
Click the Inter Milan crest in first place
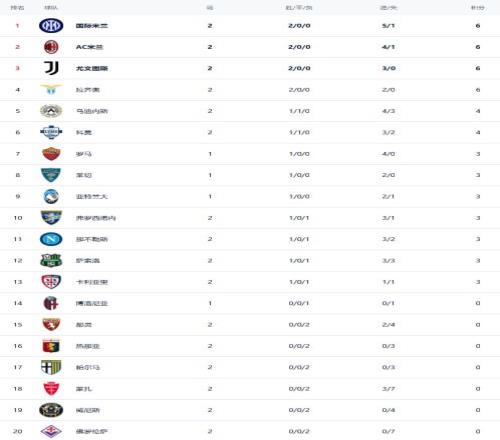(x=51, y=26)
